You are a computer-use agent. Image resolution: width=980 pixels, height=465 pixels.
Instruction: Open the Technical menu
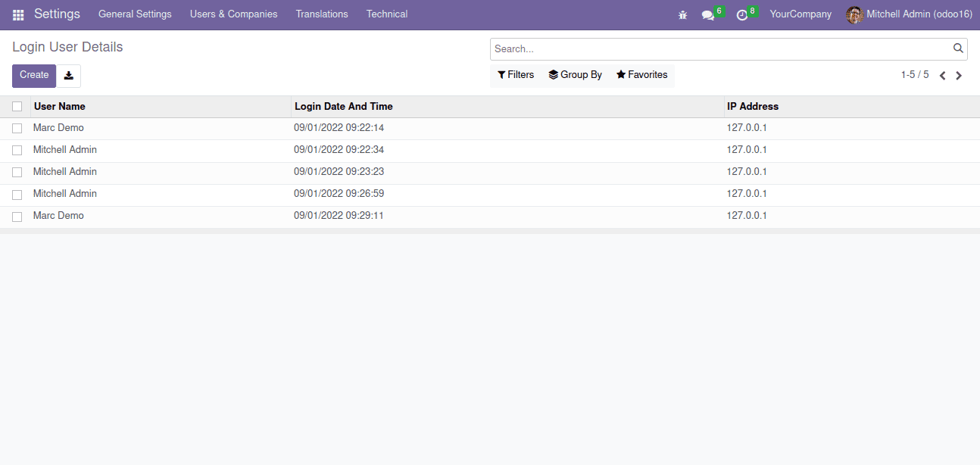click(386, 14)
